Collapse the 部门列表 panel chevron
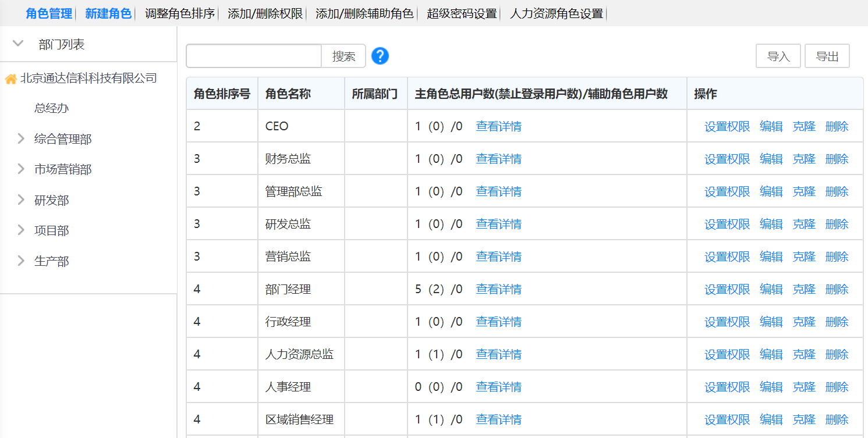This screenshot has height=438, width=868. tap(18, 44)
